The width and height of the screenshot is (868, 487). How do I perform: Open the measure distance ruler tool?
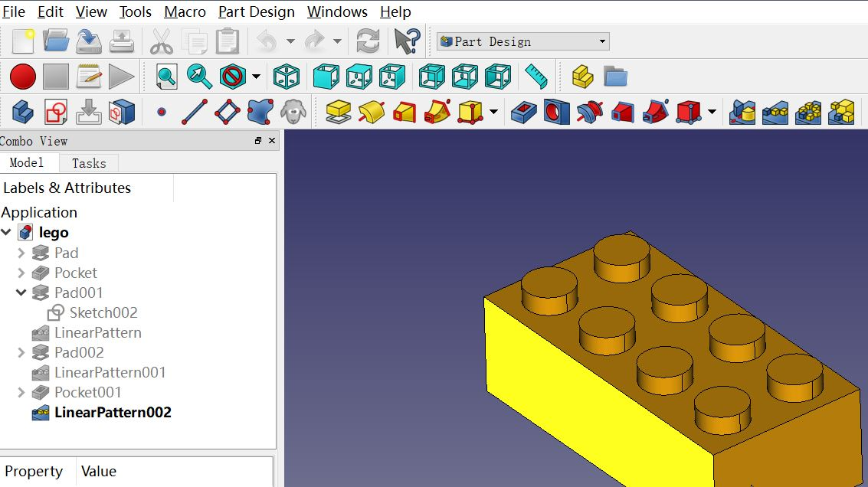pos(536,77)
